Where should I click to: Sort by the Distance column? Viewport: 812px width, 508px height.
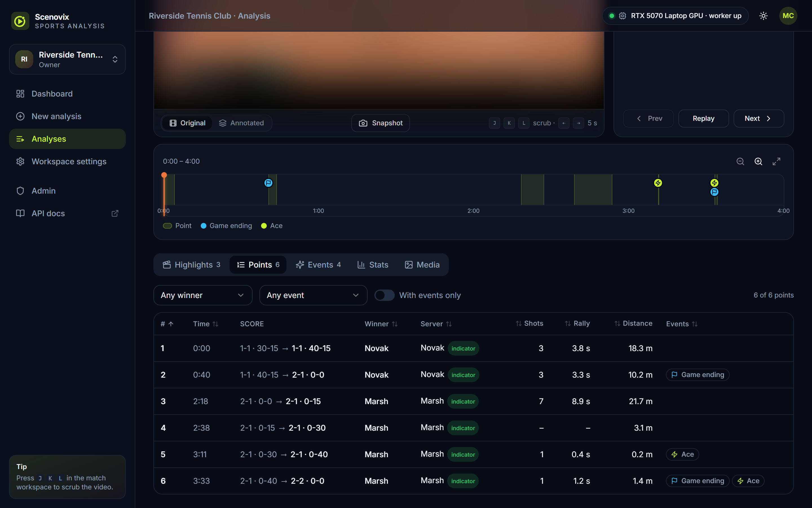pos(634,323)
